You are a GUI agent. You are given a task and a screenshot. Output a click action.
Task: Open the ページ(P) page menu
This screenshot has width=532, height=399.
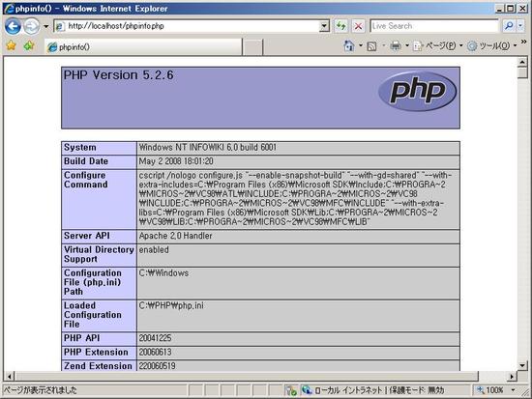(437, 45)
